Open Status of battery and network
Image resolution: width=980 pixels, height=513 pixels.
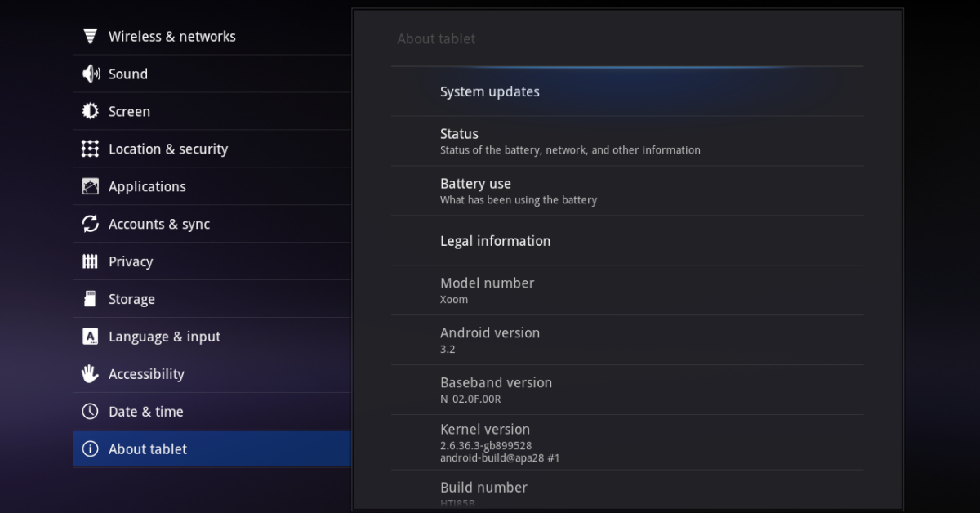pyautogui.click(x=569, y=141)
